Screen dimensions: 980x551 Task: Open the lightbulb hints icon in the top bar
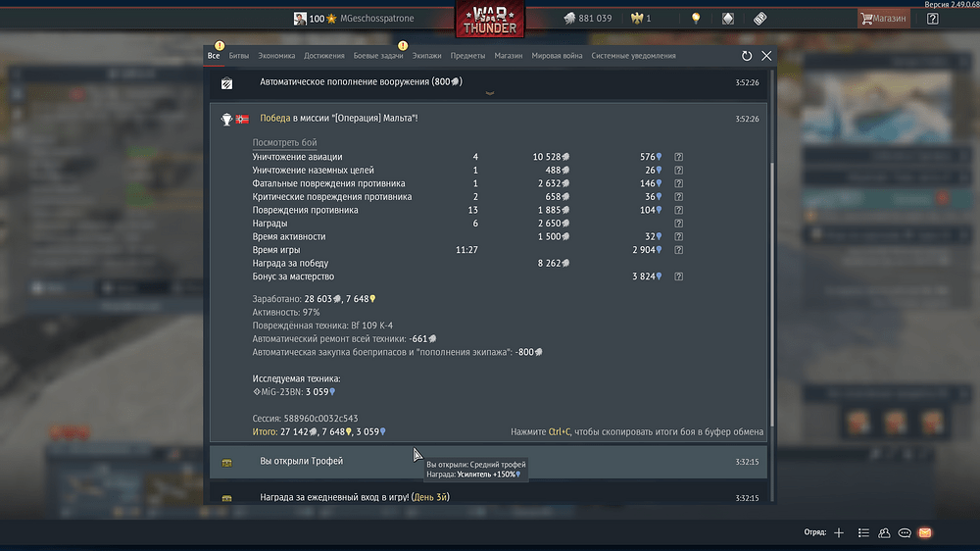[x=696, y=18]
